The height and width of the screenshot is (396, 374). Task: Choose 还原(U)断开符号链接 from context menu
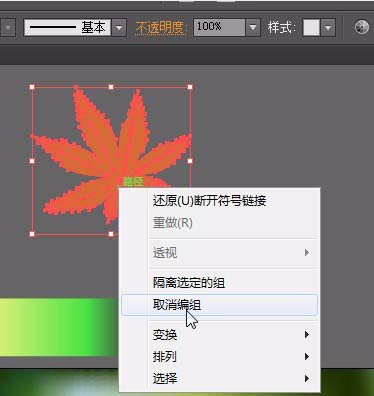(219, 201)
